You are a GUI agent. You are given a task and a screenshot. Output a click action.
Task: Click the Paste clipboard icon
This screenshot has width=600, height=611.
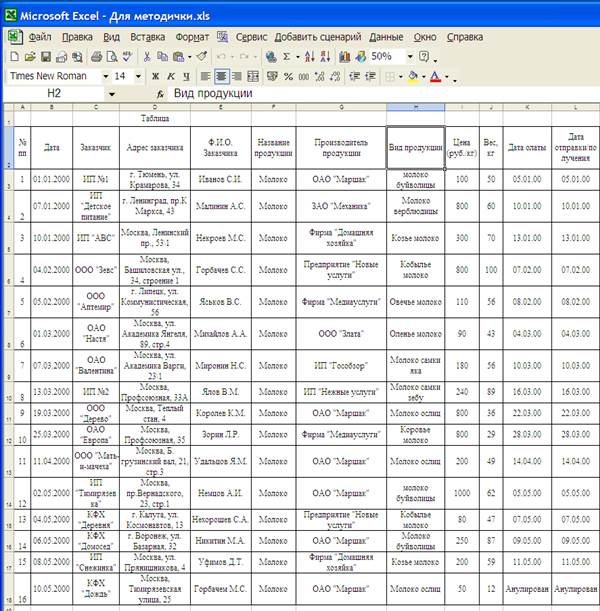click(178, 57)
